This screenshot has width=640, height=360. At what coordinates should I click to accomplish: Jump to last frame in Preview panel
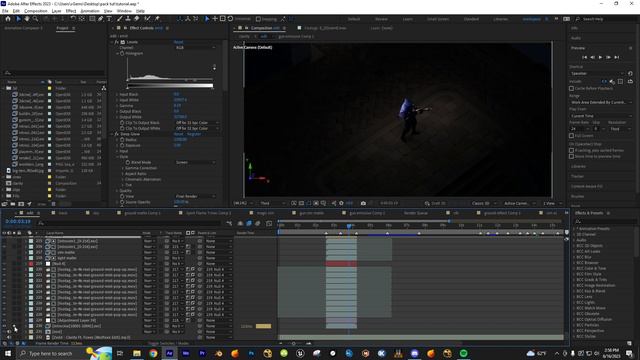tap(617, 58)
